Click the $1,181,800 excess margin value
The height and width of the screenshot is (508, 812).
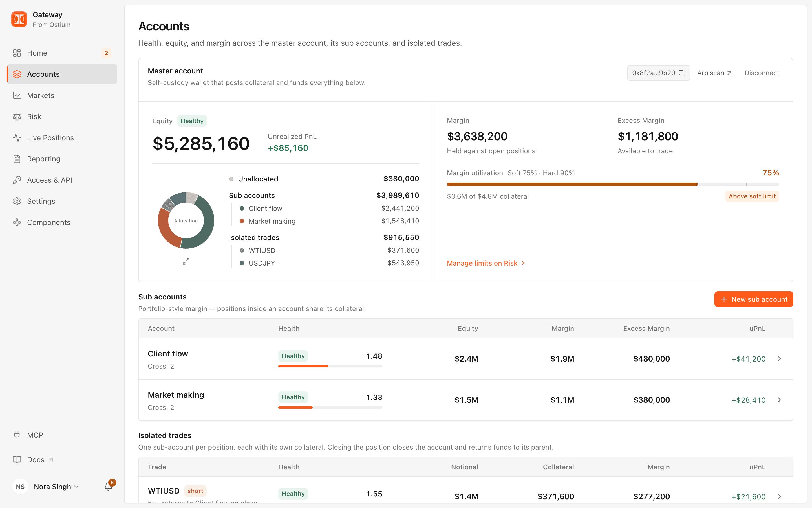tap(648, 136)
